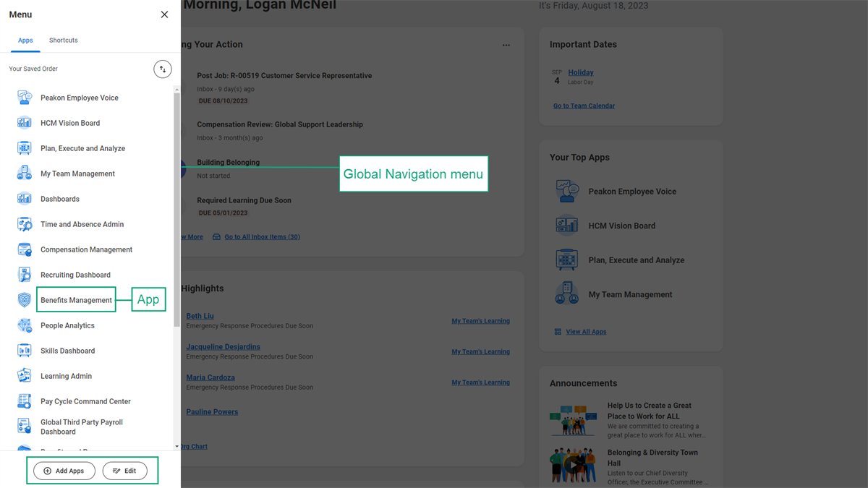
Task: Play Belonging & Diversity Town Hall video thumbnail
Action: (573, 465)
